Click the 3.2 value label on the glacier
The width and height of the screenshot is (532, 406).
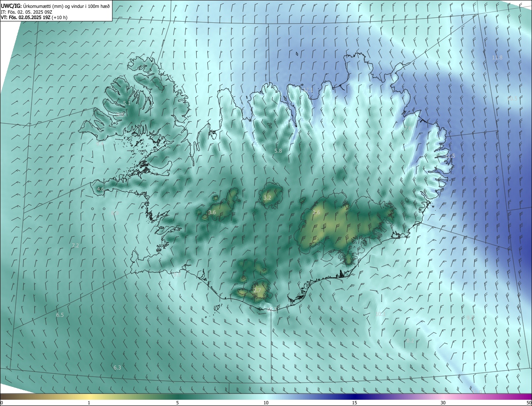tap(267, 198)
